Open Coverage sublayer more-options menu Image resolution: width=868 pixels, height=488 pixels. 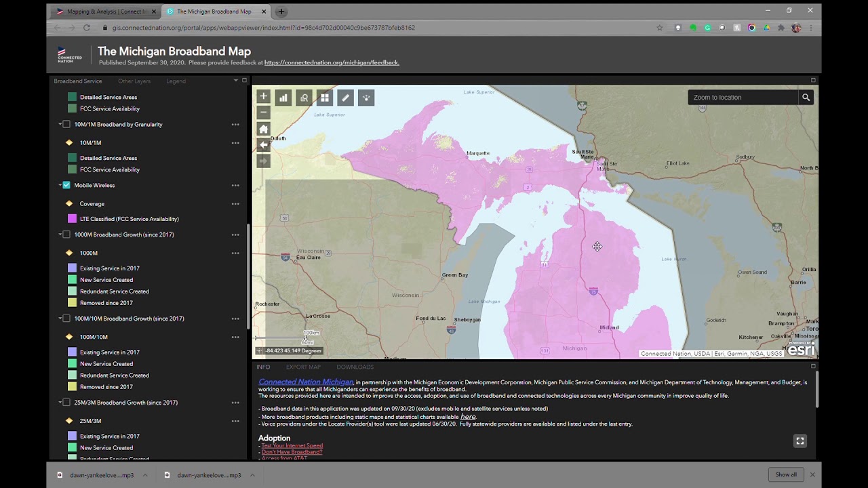235,203
